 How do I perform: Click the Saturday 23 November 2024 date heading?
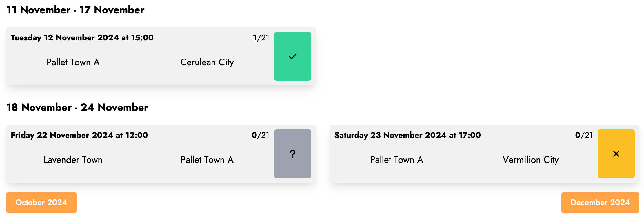coord(407,135)
